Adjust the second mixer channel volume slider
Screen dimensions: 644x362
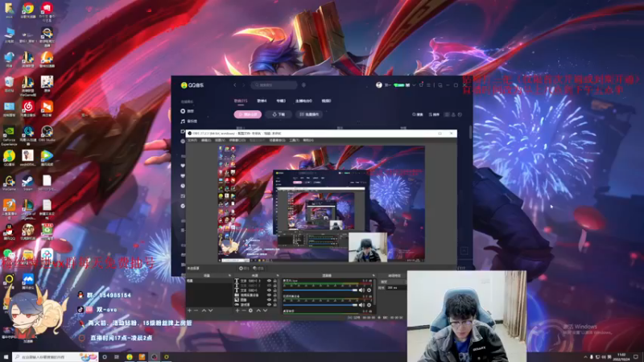[320, 305]
